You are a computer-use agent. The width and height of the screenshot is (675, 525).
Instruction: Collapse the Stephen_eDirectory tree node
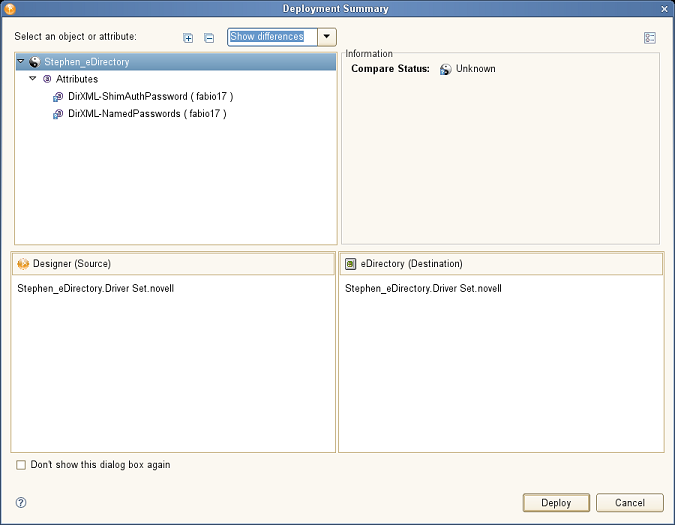pos(21,62)
